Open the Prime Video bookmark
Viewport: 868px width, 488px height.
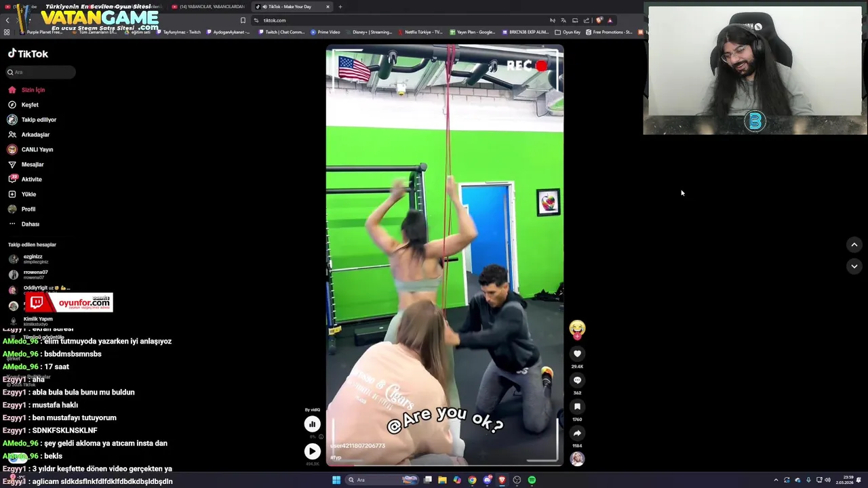pos(325,32)
